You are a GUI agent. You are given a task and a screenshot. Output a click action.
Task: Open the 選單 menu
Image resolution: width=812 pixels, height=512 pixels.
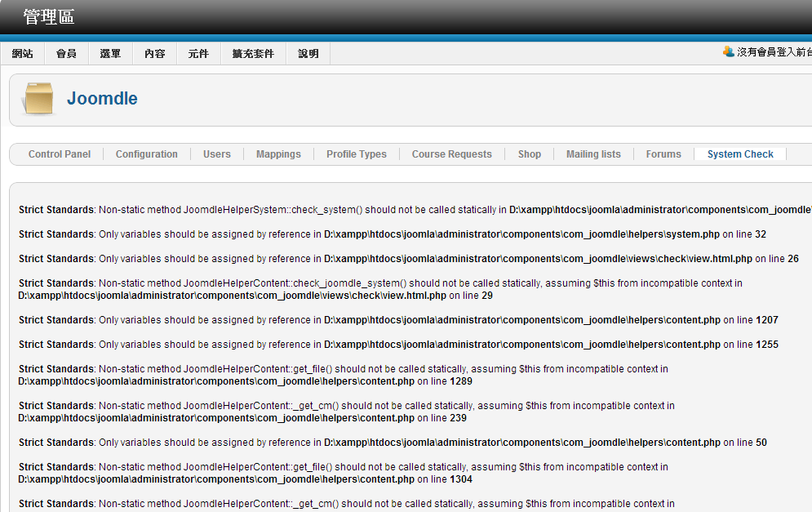pos(110,53)
